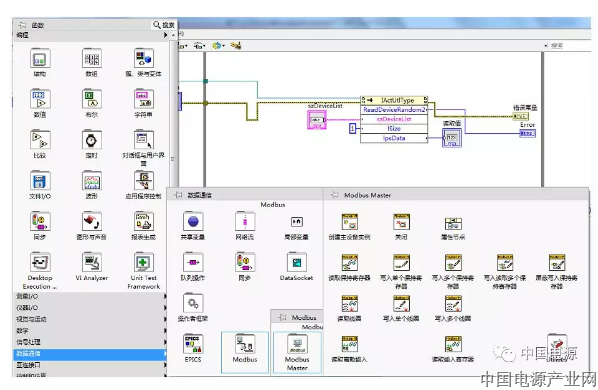Screen dimensions: 598x390
Task: Select the highlighted Data Communication (数据通信) entry
Action: tap(90, 354)
